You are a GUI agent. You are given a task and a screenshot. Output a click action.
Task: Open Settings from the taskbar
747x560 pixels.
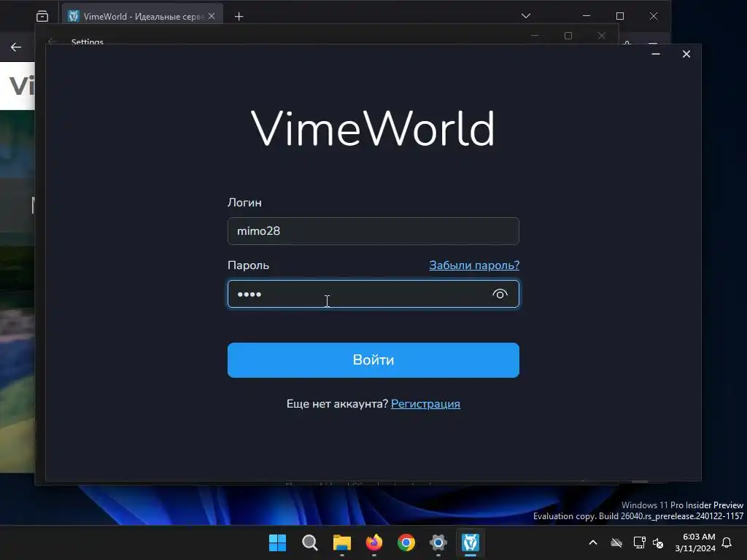pos(438,542)
